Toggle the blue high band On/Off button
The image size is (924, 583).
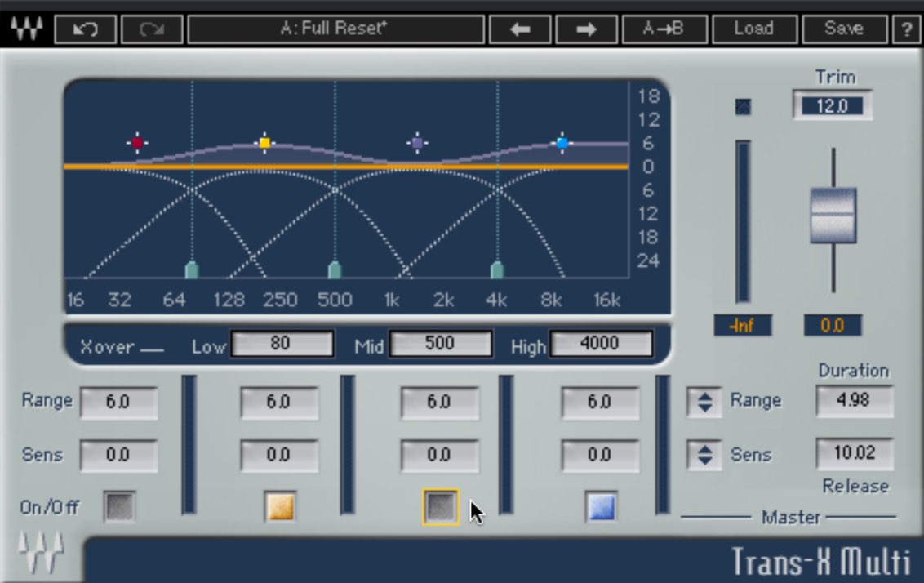click(x=601, y=506)
